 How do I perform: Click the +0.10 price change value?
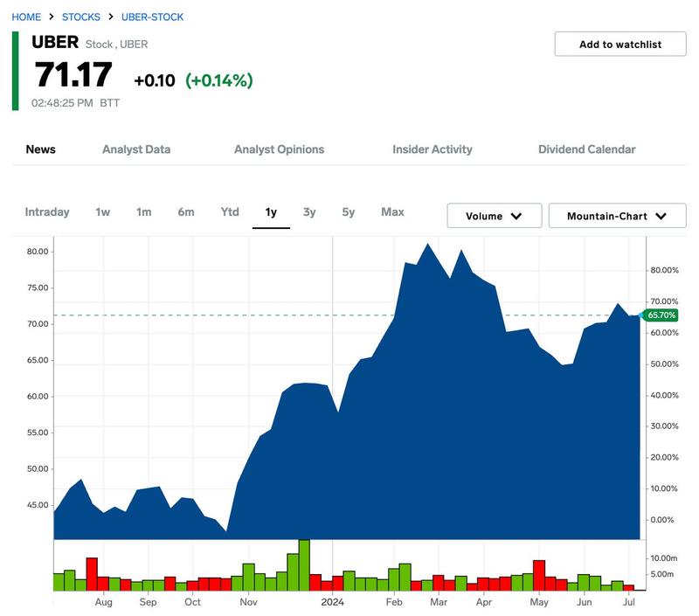tap(155, 80)
